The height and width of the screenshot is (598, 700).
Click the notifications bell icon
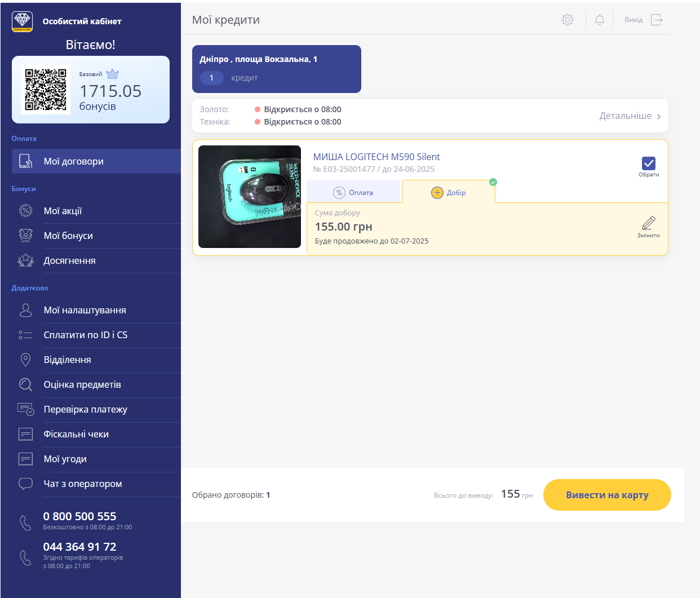tap(599, 20)
